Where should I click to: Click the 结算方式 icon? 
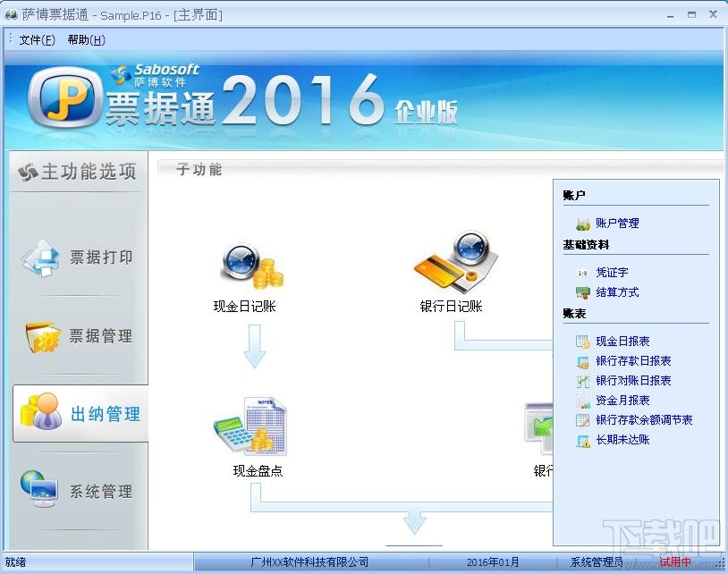click(583, 292)
